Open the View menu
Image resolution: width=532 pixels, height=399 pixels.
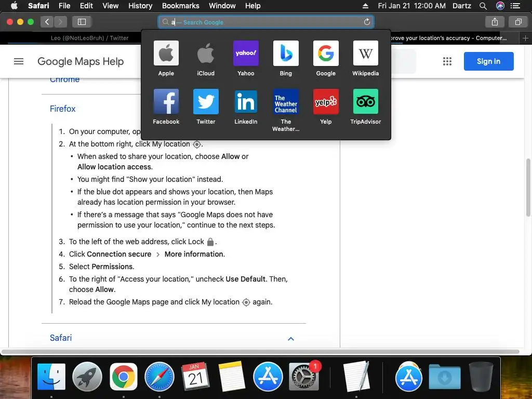110,6
